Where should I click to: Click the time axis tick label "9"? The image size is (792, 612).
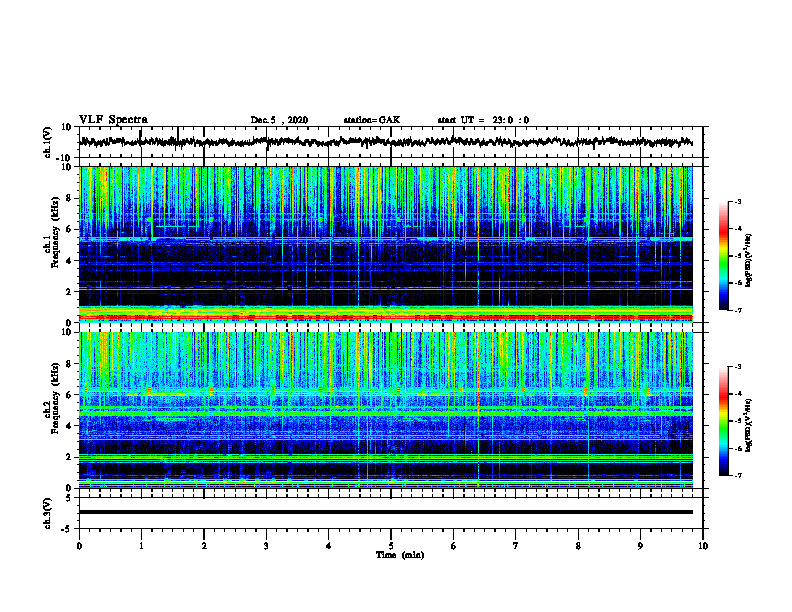640,546
